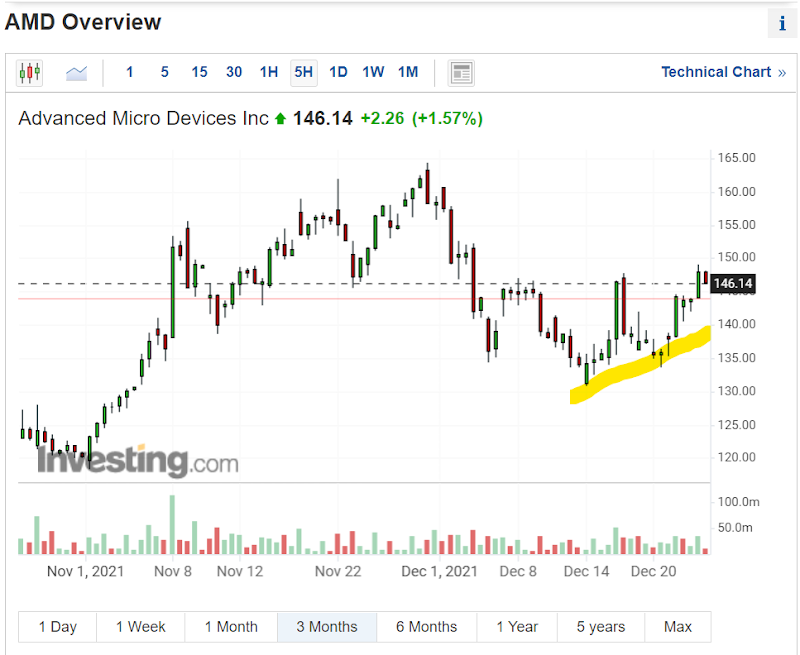
Task: Switch to the area chart icon
Action: coord(77,72)
